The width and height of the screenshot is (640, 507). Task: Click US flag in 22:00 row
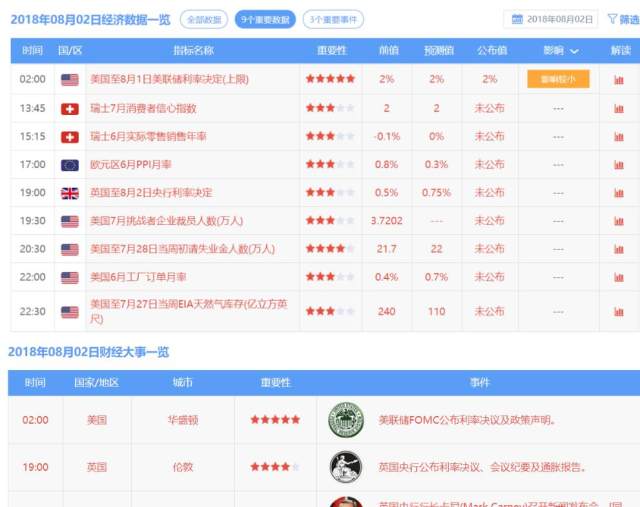click(x=70, y=278)
